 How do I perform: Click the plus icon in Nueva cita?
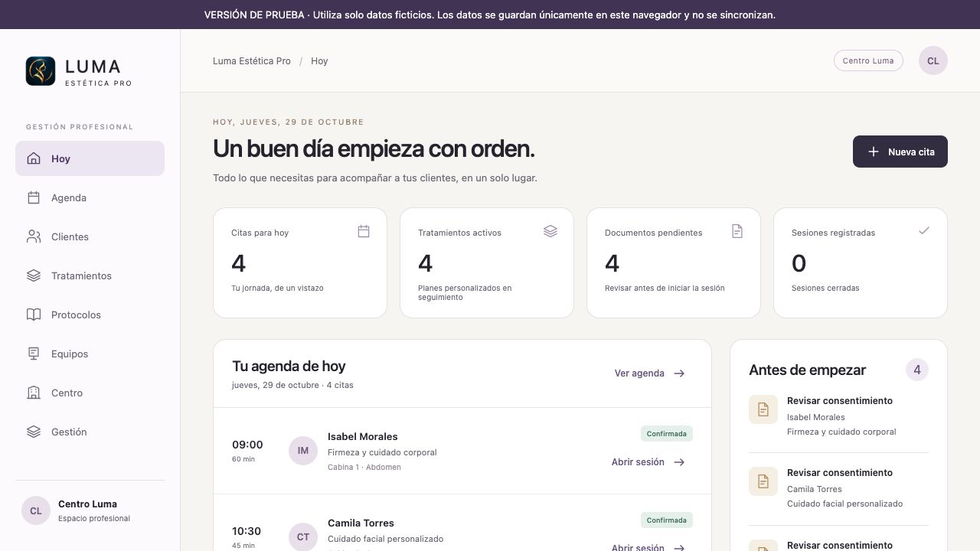pos(874,152)
